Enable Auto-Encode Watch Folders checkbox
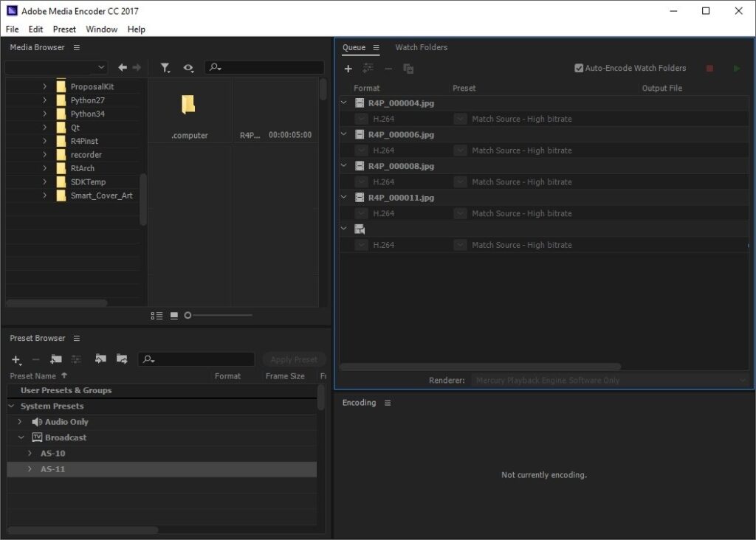This screenshot has height=540, width=756. coord(580,67)
